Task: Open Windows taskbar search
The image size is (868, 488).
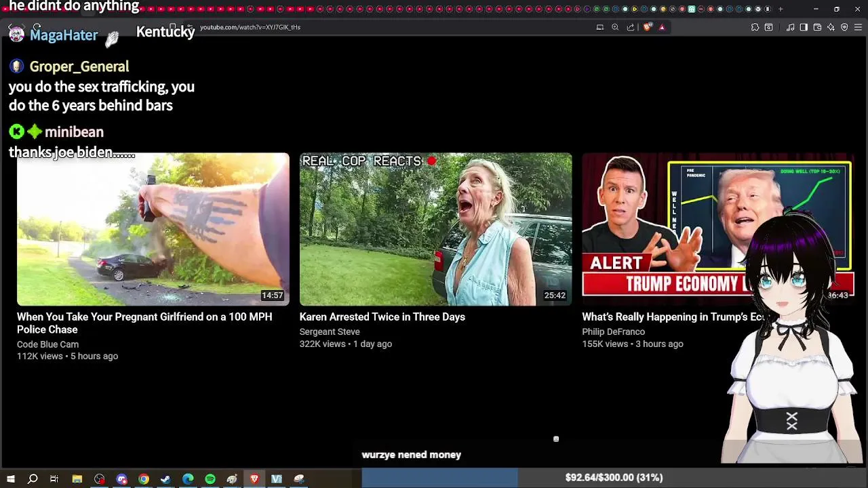Action: click(x=33, y=479)
